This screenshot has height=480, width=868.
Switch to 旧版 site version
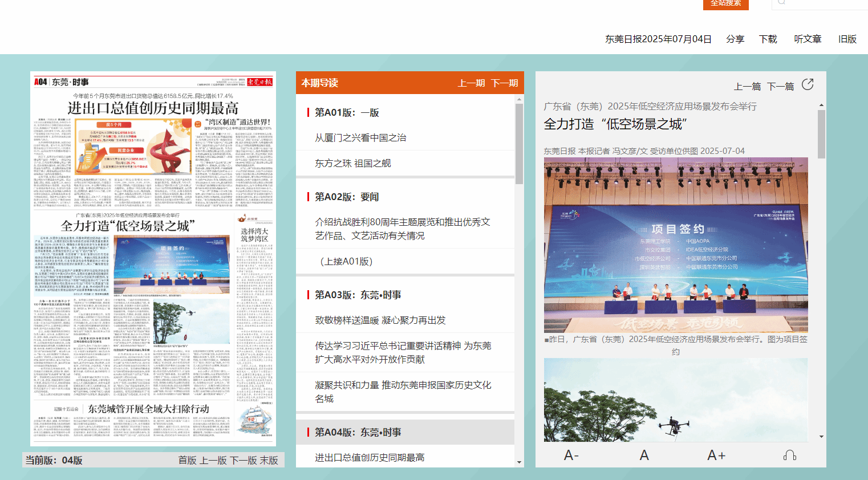click(847, 39)
